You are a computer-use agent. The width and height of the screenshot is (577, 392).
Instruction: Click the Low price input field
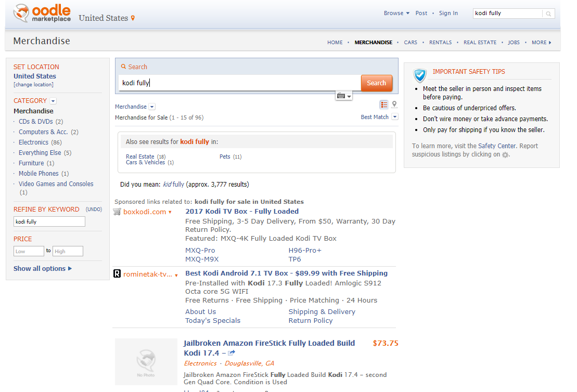[x=29, y=251]
